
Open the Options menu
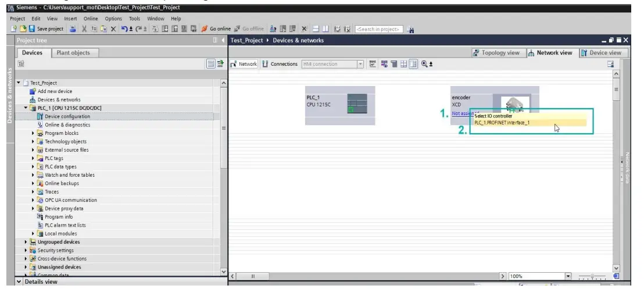point(113,19)
